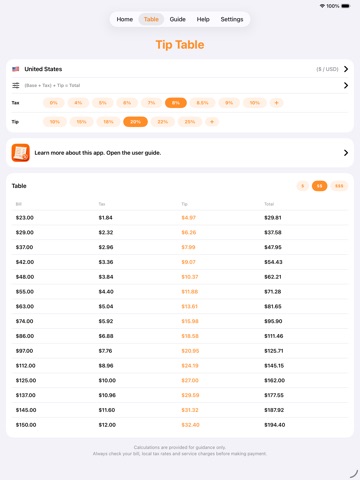This screenshot has height=480, width=360.
Task: Switch to the Guide tab
Action: (x=178, y=19)
